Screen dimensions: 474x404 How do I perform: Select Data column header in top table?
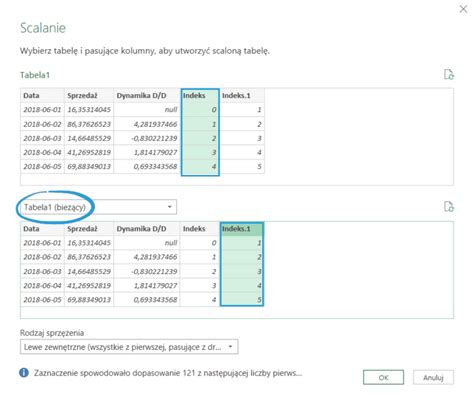[42, 95]
